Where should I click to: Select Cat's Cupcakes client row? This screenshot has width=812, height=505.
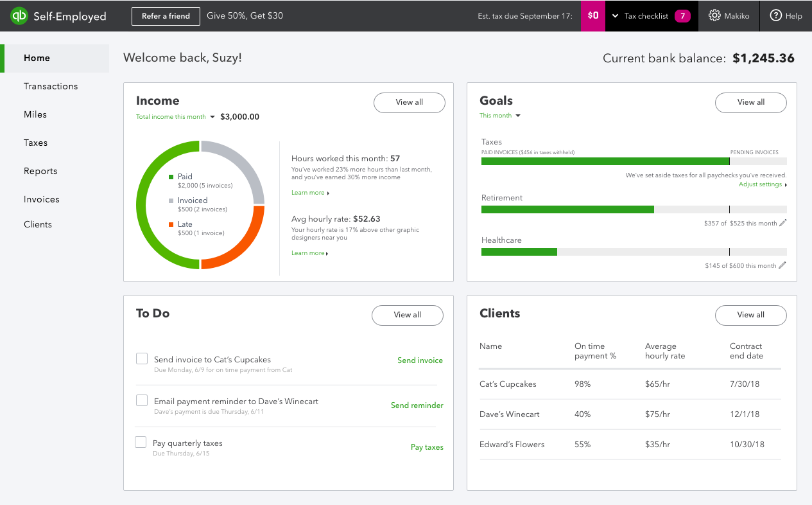(630, 384)
